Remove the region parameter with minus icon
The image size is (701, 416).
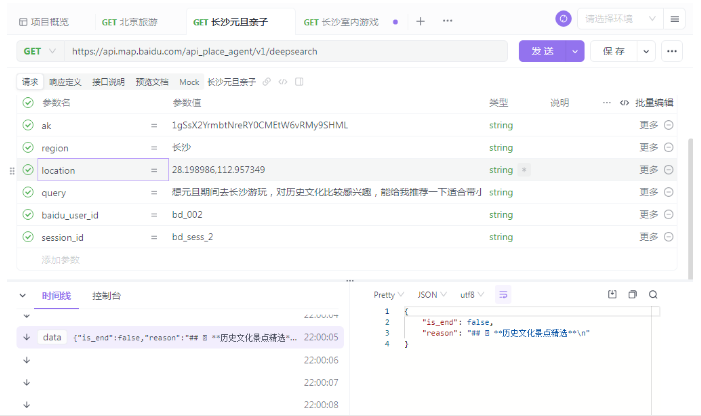(669, 147)
